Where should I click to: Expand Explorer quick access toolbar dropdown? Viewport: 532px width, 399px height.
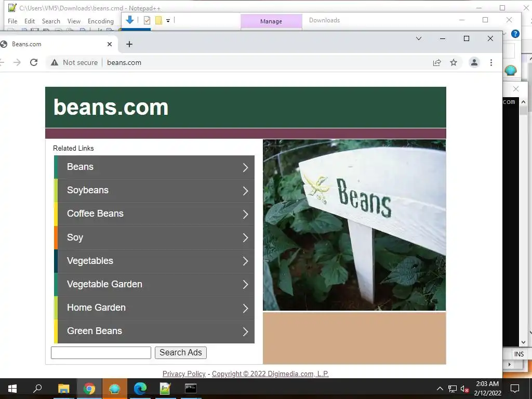tap(168, 21)
